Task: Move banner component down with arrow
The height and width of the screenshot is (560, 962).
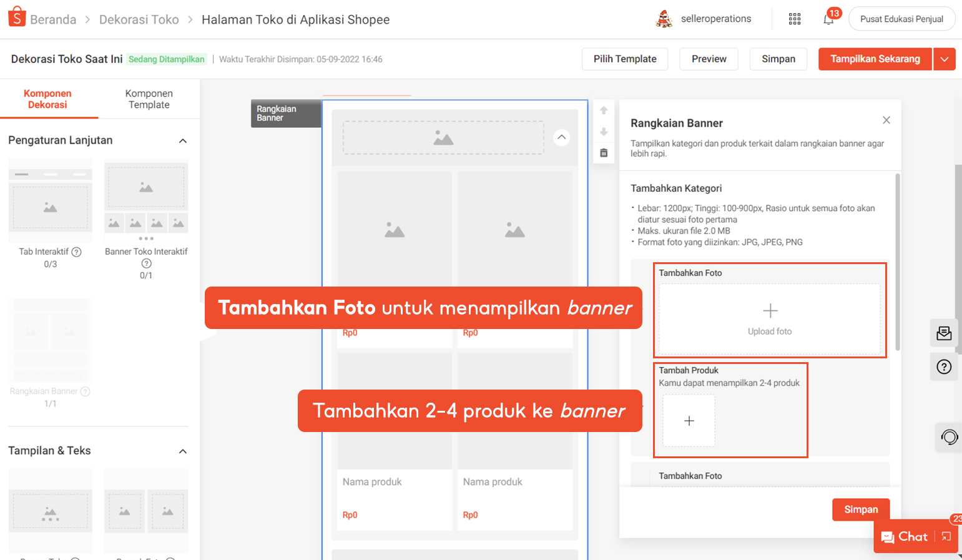Action: coord(604,132)
